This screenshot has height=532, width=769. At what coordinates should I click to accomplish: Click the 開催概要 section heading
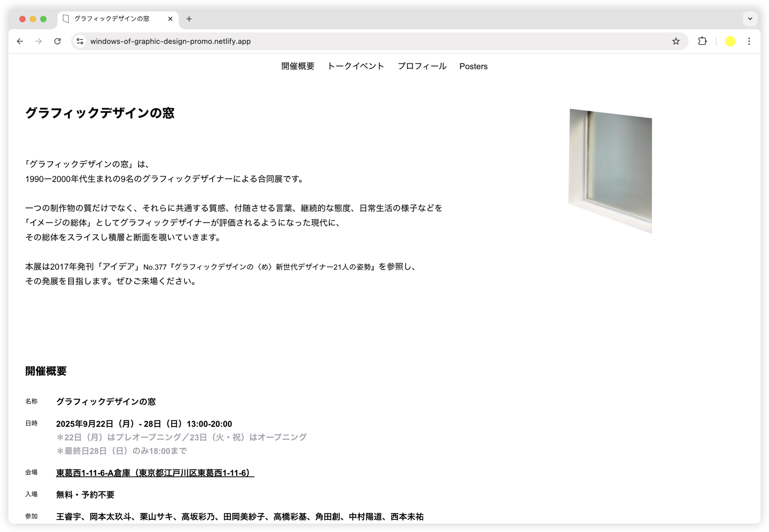tap(46, 371)
